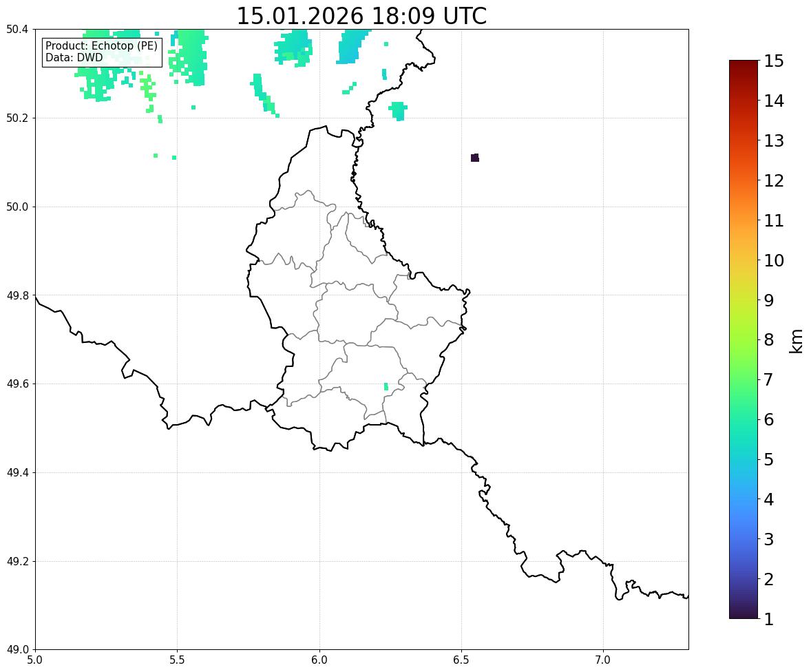The width and height of the screenshot is (811, 672).
Task: Click the 'Product: Echotop (PE)' label
Action: coord(101,46)
